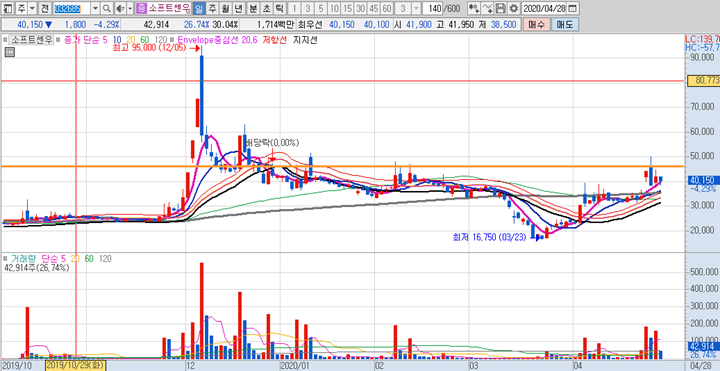Screen dimensions: 720x371
Task: Click the magnifier stock search icon
Action: [106, 8]
